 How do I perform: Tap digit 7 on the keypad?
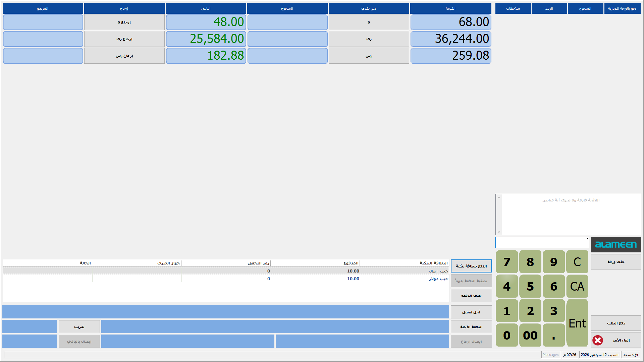(x=506, y=262)
